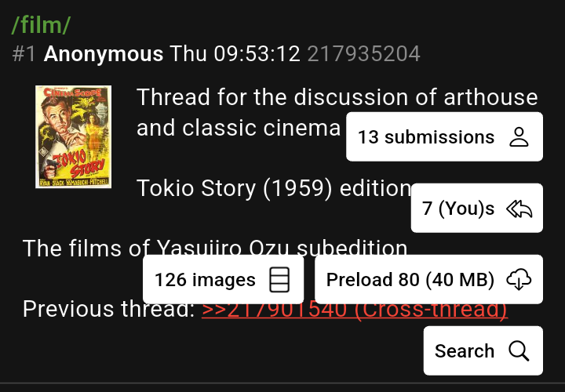The image size is (565, 392).
Task: Click the Thu 09:53:12 timestamp
Action: point(235,54)
